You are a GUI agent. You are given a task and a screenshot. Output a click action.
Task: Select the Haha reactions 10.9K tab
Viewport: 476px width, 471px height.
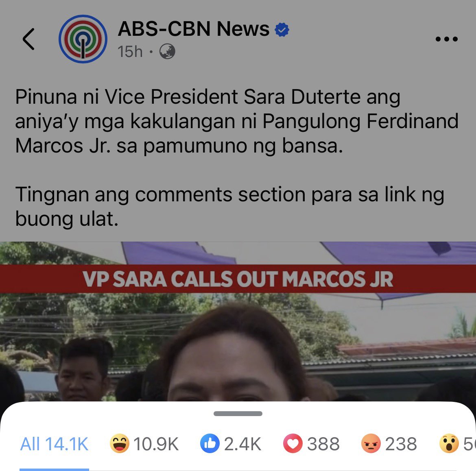click(x=144, y=444)
